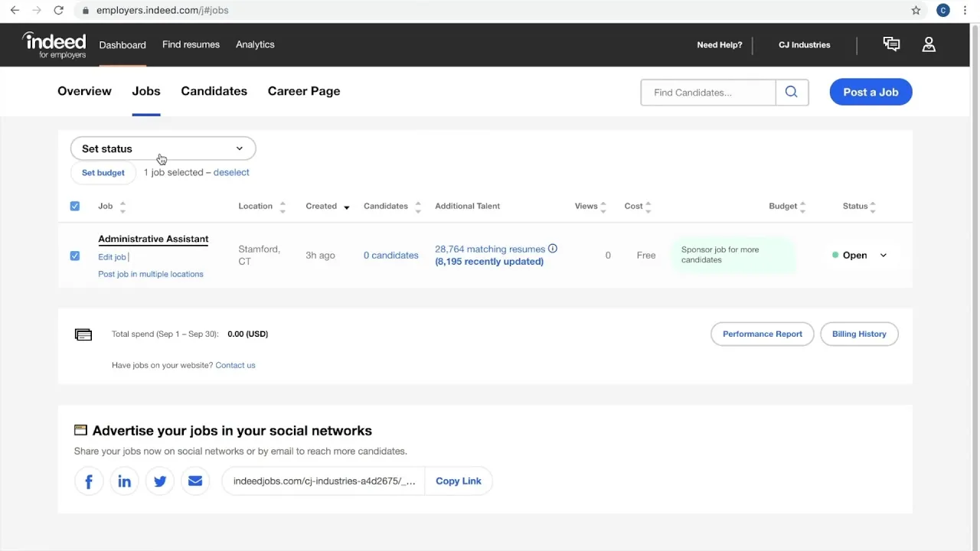Open the messages chat icon

tap(891, 44)
